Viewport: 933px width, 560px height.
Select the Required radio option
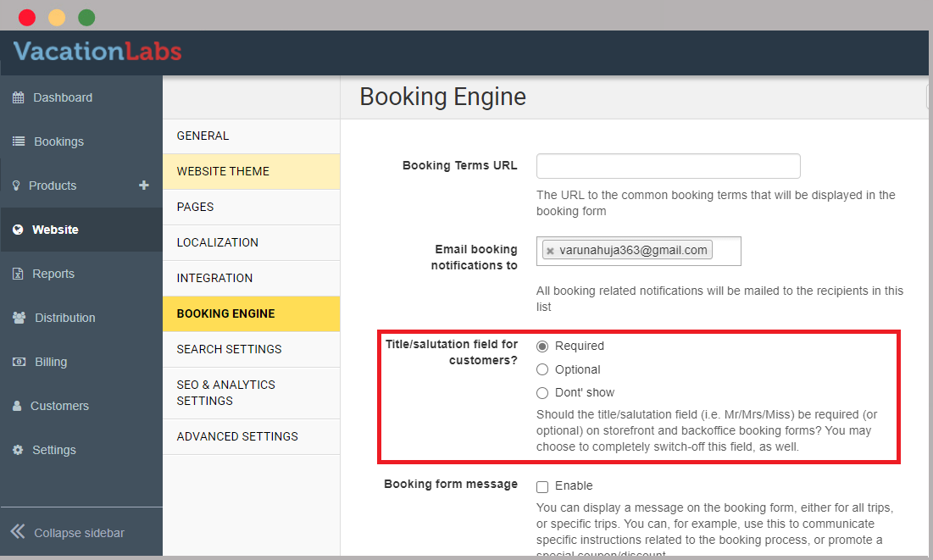(542, 346)
